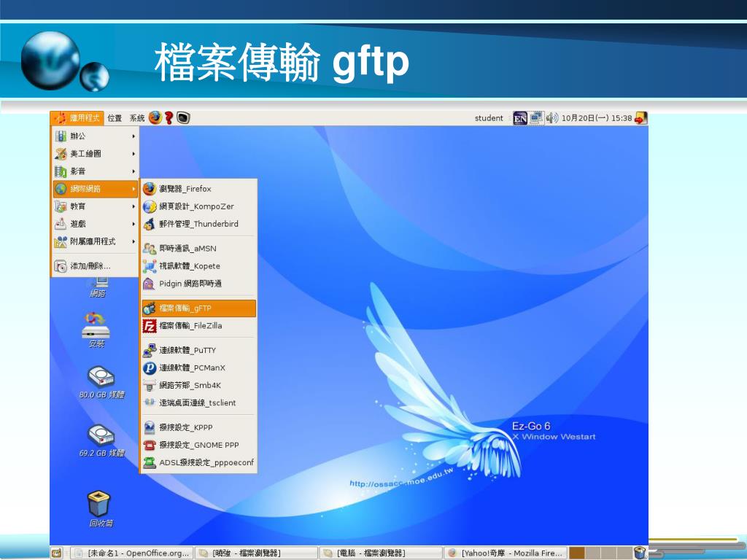Expand the 遊戲 games submenu
The image size is (747, 560).
coord(95,224)
